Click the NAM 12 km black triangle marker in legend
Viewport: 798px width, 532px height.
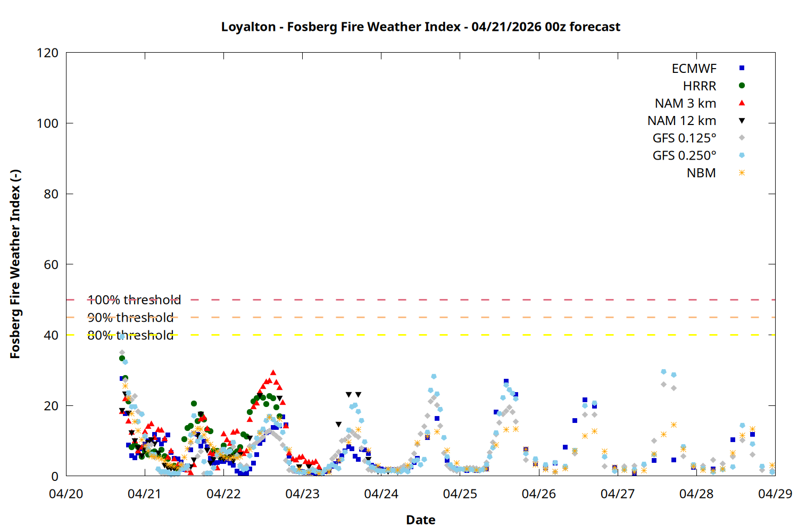click(742, 121)
